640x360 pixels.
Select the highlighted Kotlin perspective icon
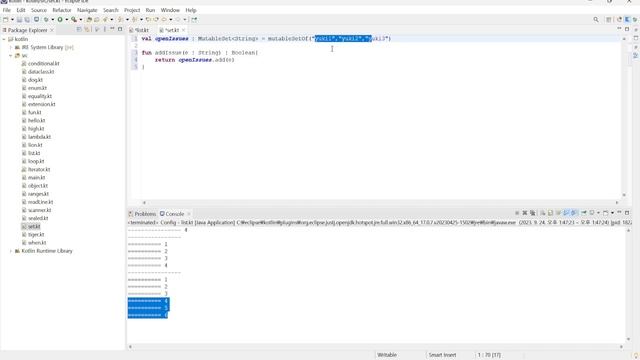click(627, 20)
